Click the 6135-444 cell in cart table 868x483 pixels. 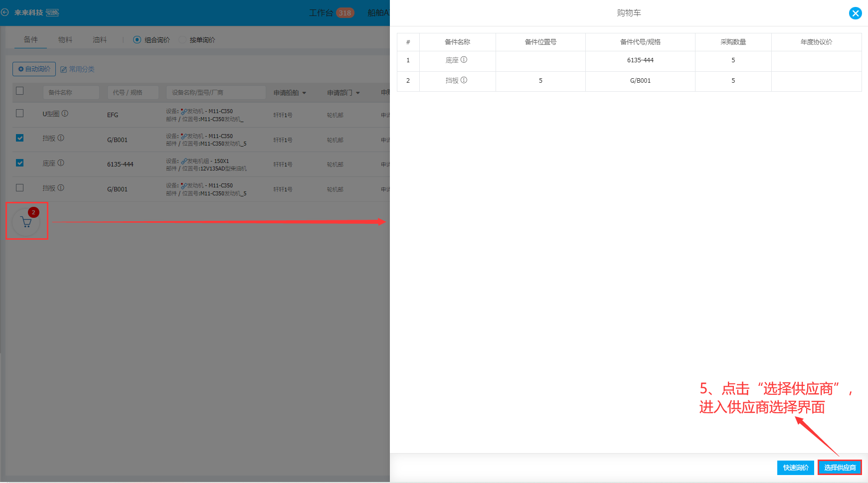tap(640, 60)
